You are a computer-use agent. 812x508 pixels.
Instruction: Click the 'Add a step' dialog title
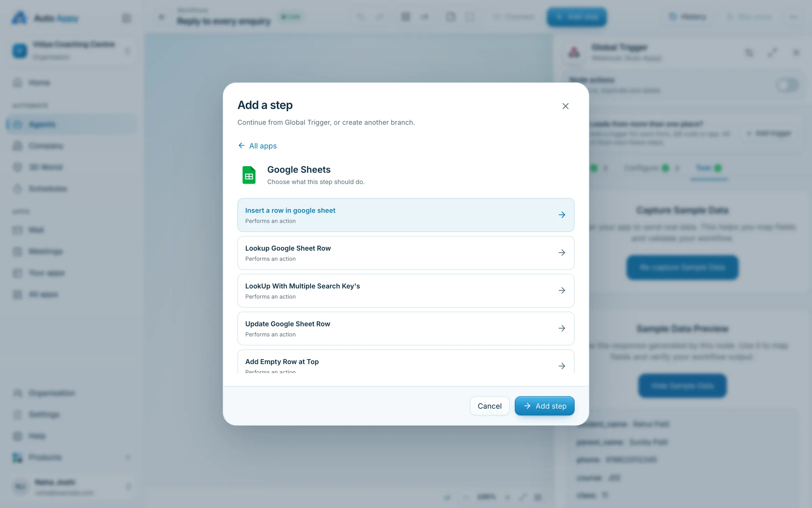[265, 105]
